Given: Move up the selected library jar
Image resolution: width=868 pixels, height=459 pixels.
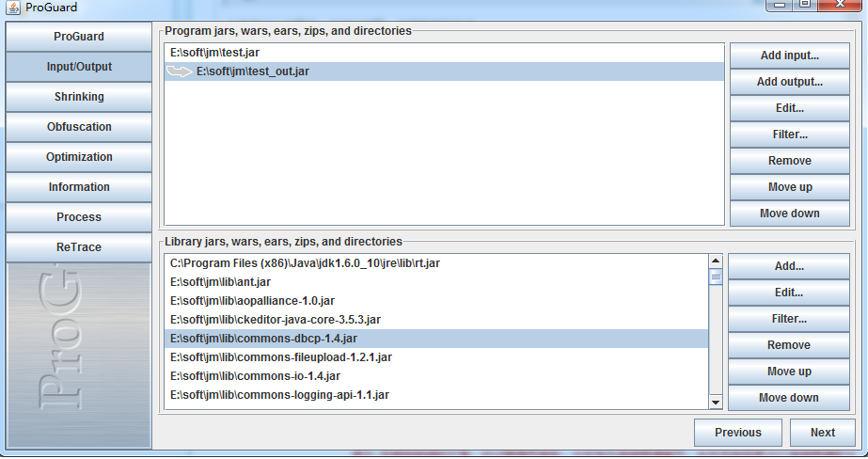Looking at the screenshot, I should (789, 372).
